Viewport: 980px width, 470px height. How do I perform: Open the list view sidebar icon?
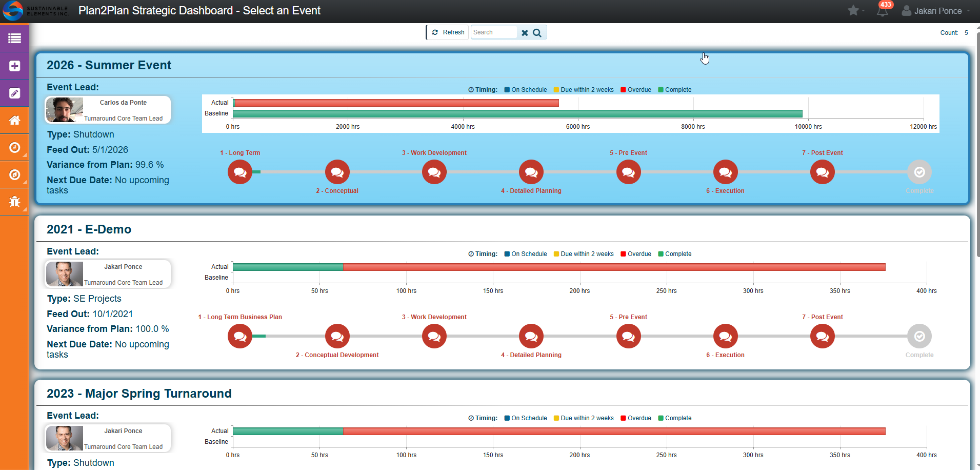pyautogui.click(x=14, y=38)
